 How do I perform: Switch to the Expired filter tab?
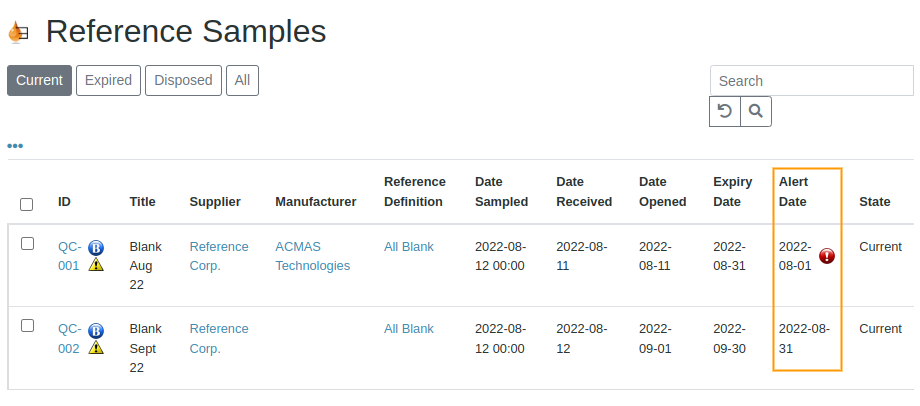pyautogui.click(x=108, y=80)
